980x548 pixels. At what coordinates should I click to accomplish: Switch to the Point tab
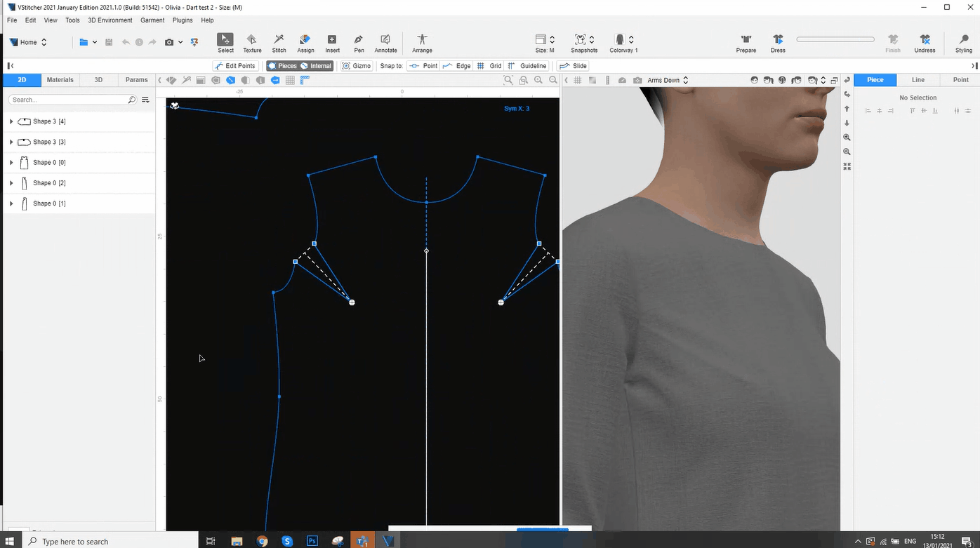(960, 80)
